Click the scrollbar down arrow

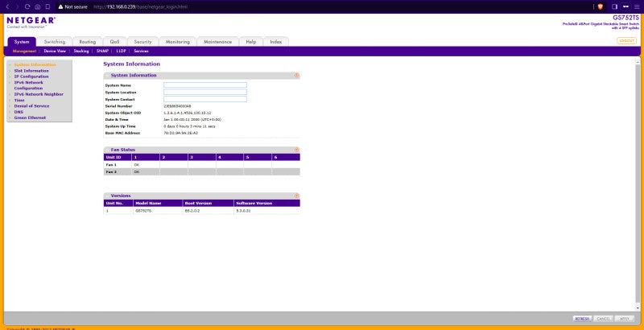[638, 307]
